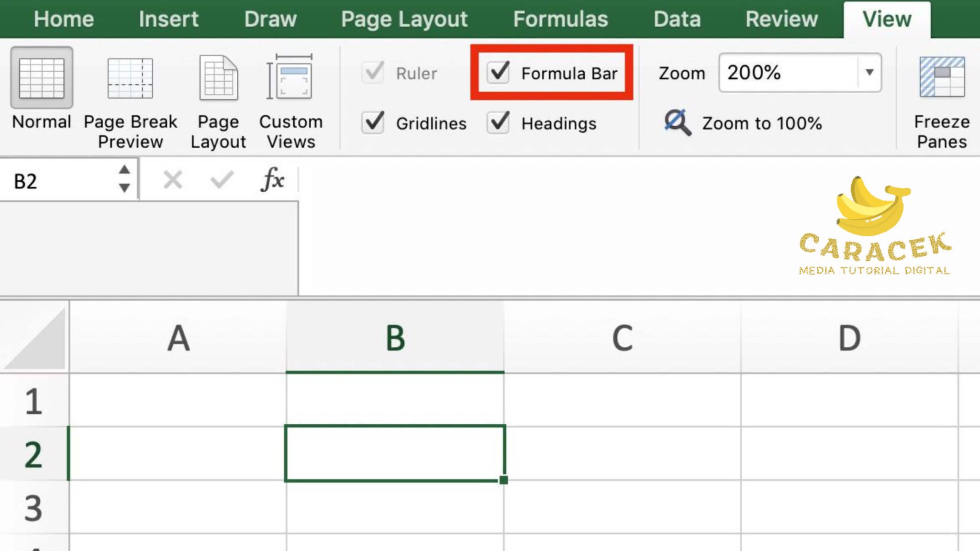Click the cancel X in formula bar
Image resolution: width=980 pixels, height=551 pixels.
coord(173,179)
